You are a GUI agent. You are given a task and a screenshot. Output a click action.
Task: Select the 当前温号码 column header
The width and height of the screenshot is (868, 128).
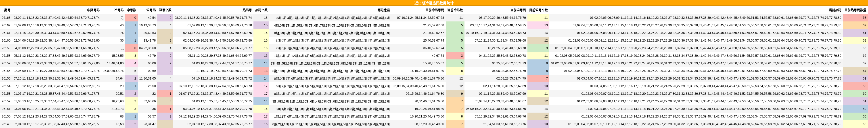[518, 10]
